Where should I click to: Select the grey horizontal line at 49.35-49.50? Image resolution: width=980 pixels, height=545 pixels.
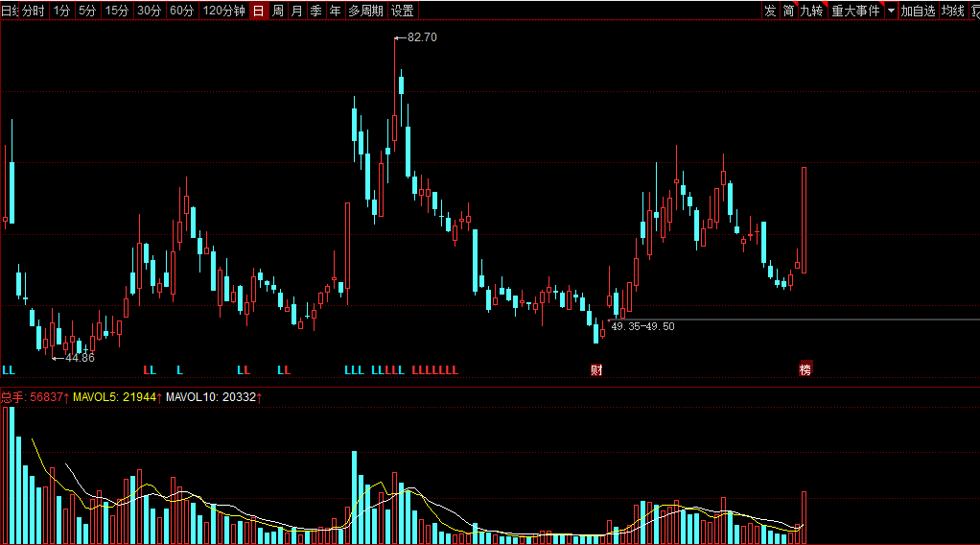794,320
